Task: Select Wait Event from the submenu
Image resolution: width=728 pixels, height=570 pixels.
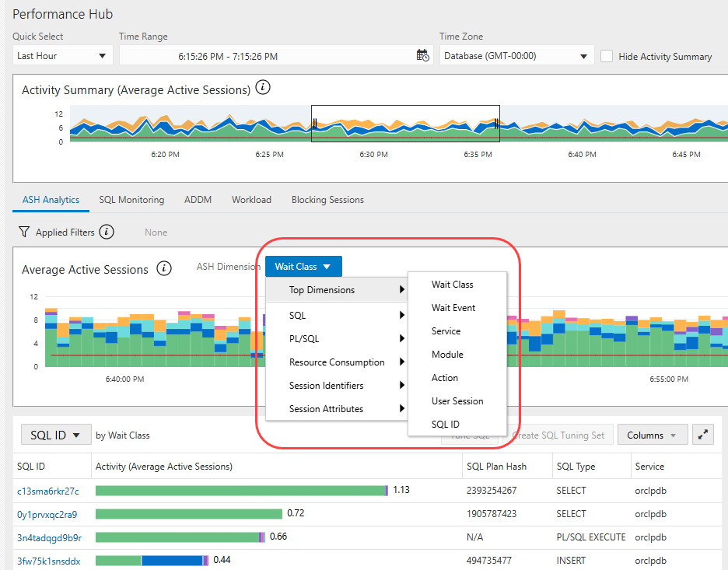Action: [453, 308]
